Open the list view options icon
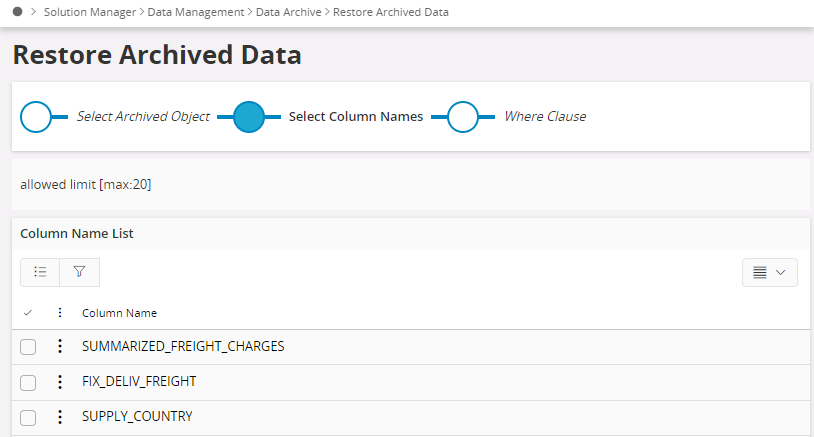Screen dimensions: 814x437 (x=40, y=272)
